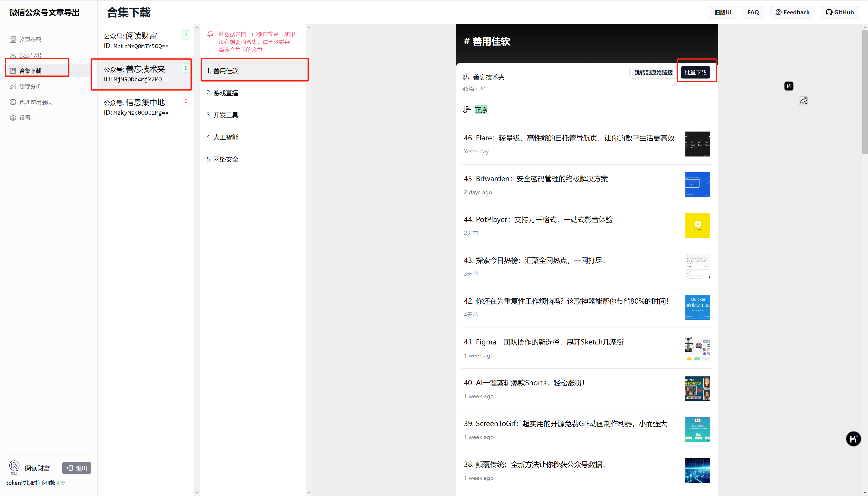Click the 设置 gear icon

13,118
